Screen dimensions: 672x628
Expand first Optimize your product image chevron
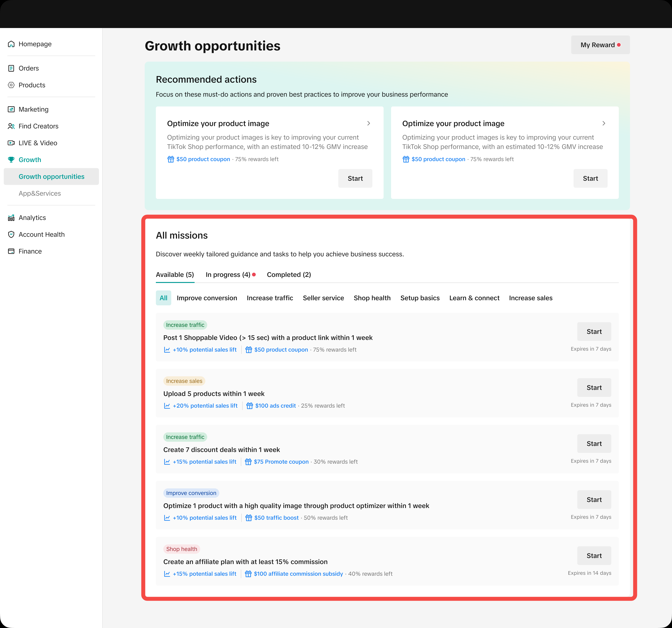[368, 123]
